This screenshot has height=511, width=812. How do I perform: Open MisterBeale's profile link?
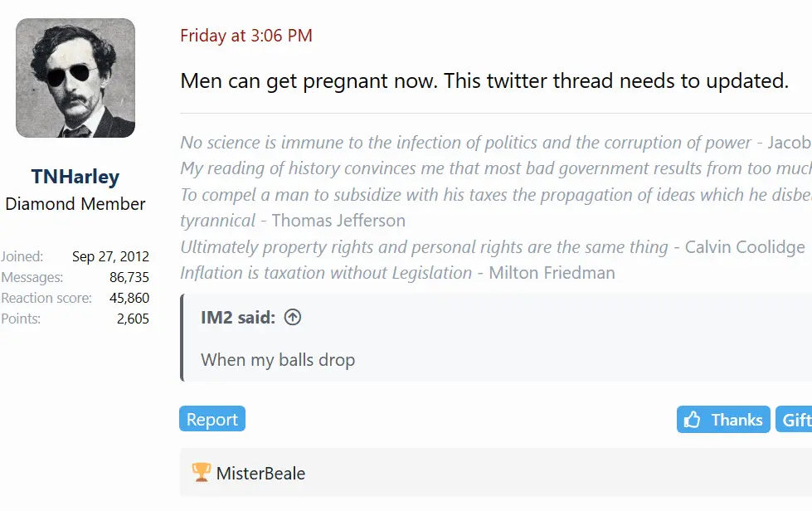pos(260,474)
